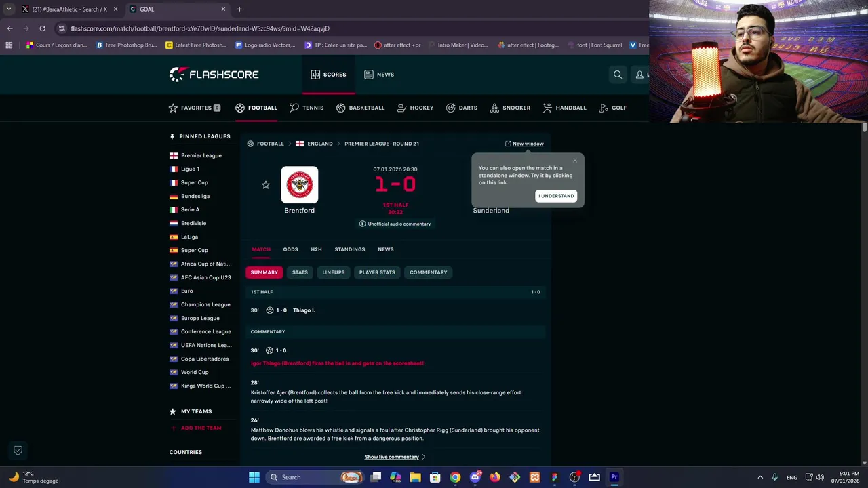Click the I Understand button

point(556,196)
